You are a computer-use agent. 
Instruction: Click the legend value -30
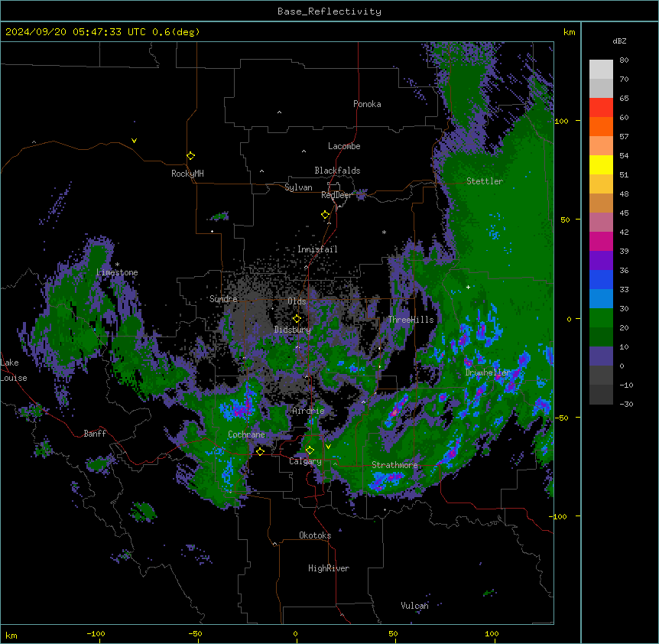(626, 404)
